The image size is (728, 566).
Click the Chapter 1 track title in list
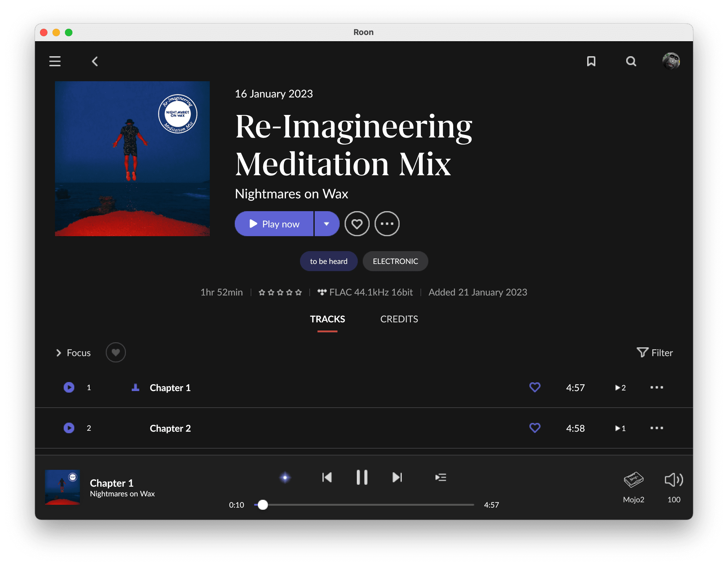(170, 388)
